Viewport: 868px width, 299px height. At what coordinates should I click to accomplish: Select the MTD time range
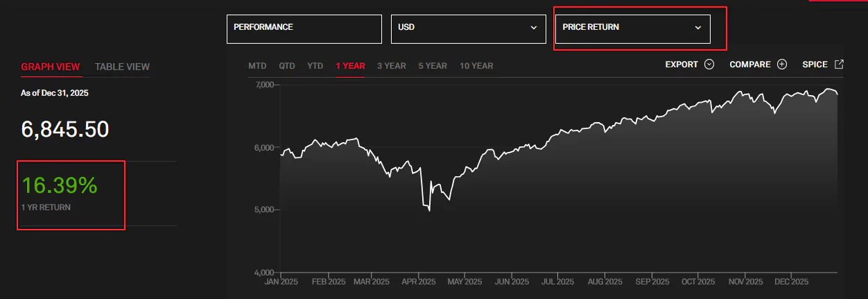point(257,66)
